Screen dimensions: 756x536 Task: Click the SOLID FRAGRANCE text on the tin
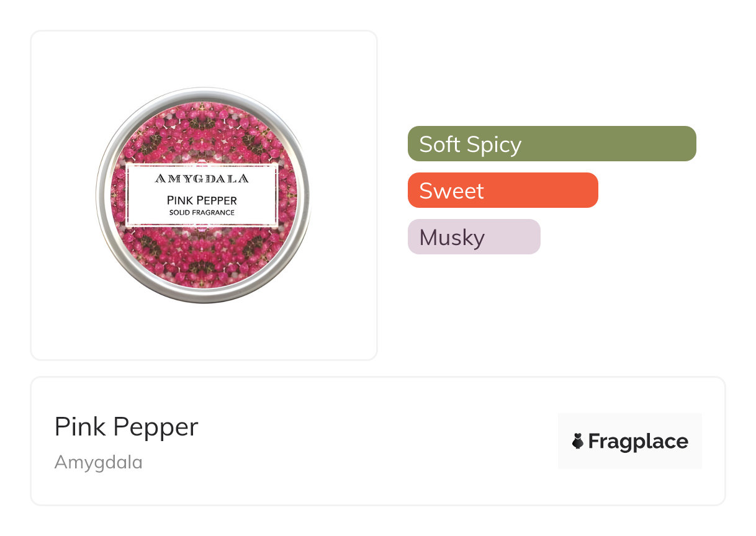click(x=202, y=213)
